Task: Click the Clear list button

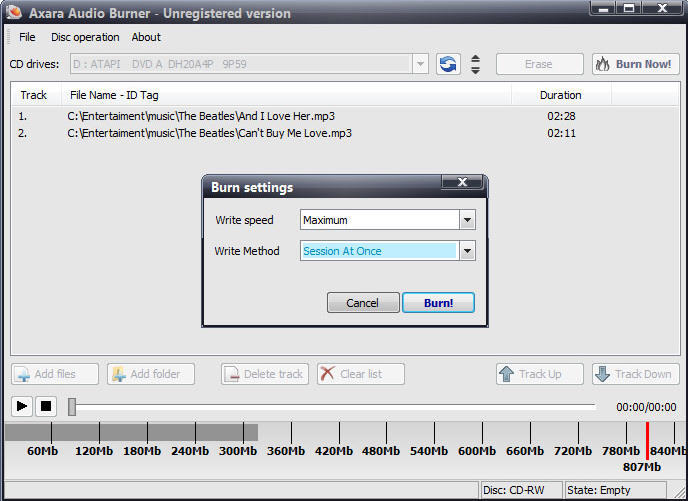Action: (361, 374)
